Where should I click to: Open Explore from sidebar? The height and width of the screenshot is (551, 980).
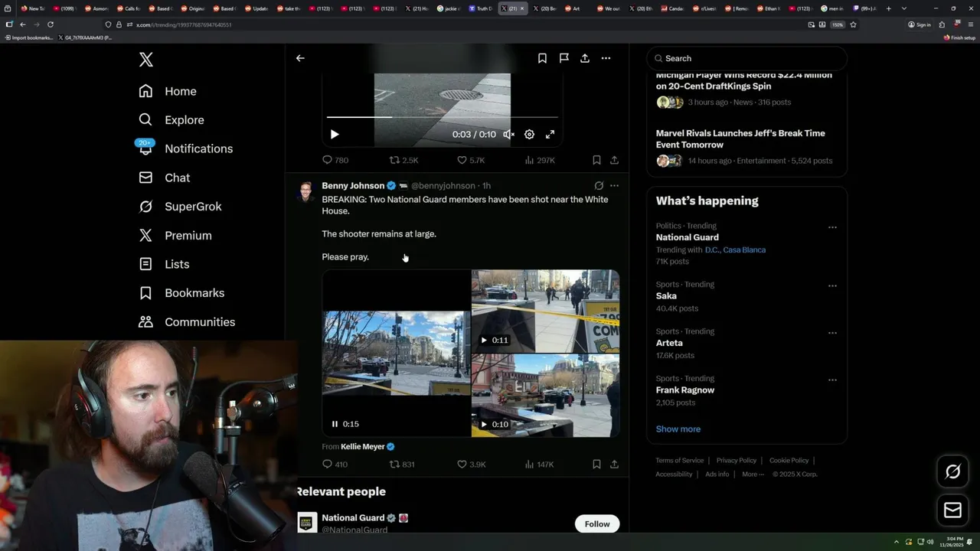171,120
